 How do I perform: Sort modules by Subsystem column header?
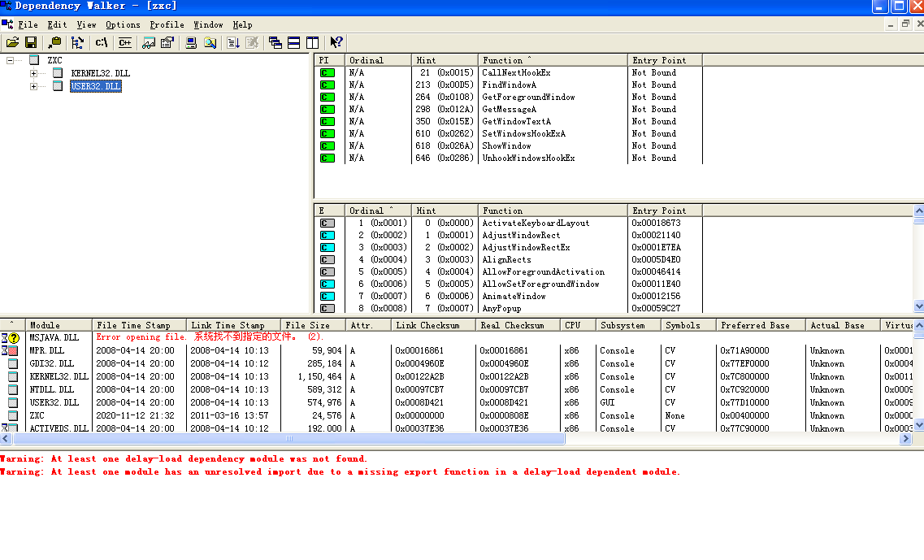[628, 325]
